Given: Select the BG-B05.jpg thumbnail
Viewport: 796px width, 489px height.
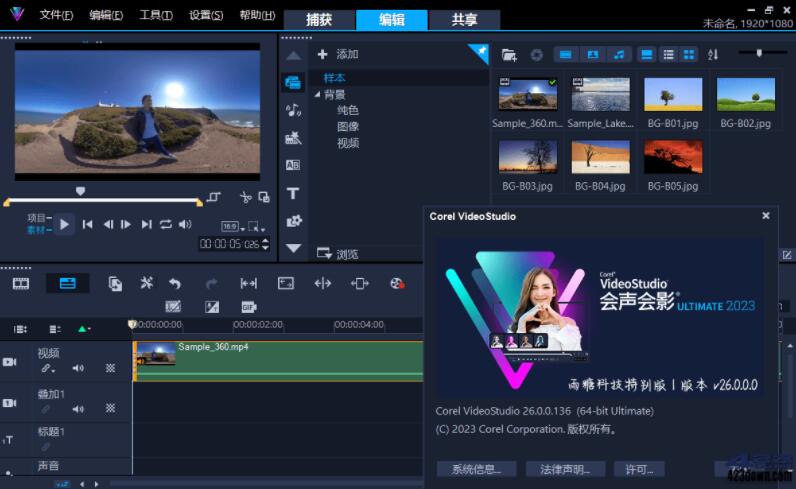Looking at the screenshot, I should [672, 158].
